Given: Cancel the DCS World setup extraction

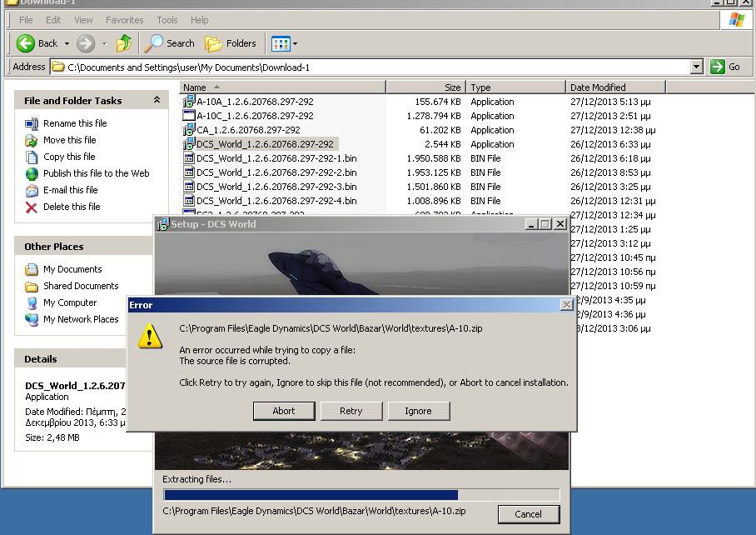Looking at the screenshot, I should click(x=529, y=514).
